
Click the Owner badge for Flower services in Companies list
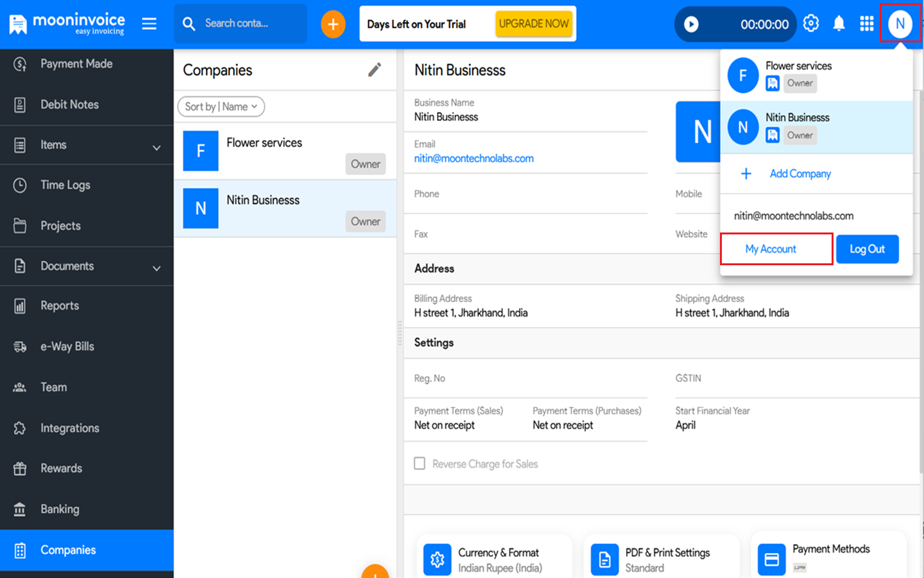[x=366, y=164]
